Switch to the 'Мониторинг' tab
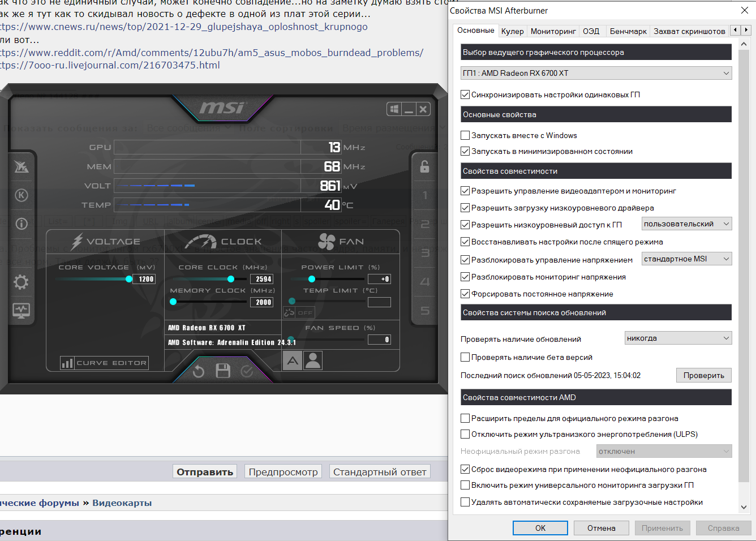The height and width of the screenshot is (541, 756). [x=553, y=31]
